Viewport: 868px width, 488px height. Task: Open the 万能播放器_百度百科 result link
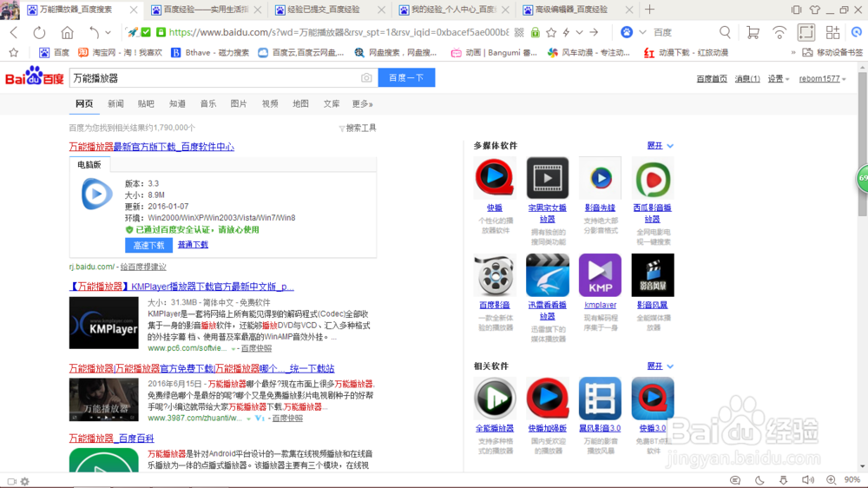[111, 439]
